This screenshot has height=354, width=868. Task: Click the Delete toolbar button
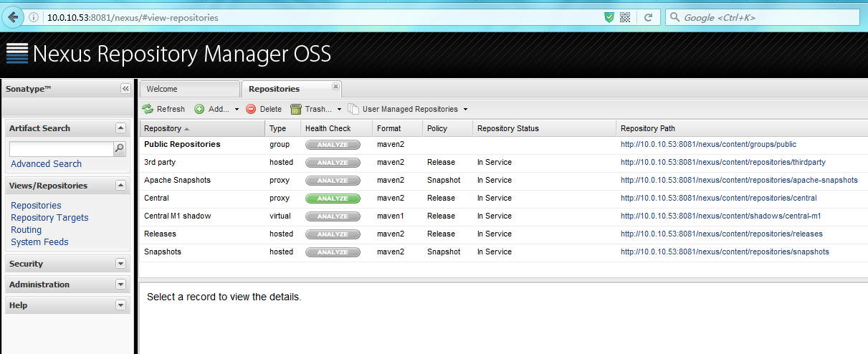264,109
